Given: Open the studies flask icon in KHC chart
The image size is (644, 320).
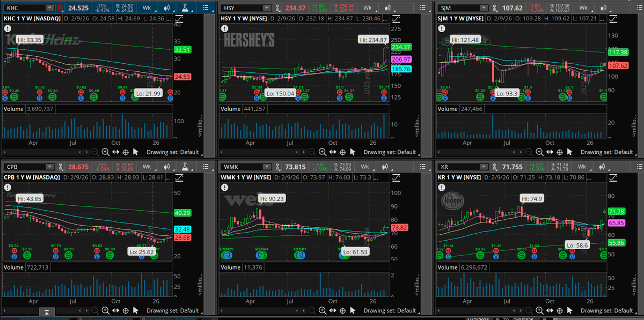Looking at the screenshot, I should tap(185, 8).
